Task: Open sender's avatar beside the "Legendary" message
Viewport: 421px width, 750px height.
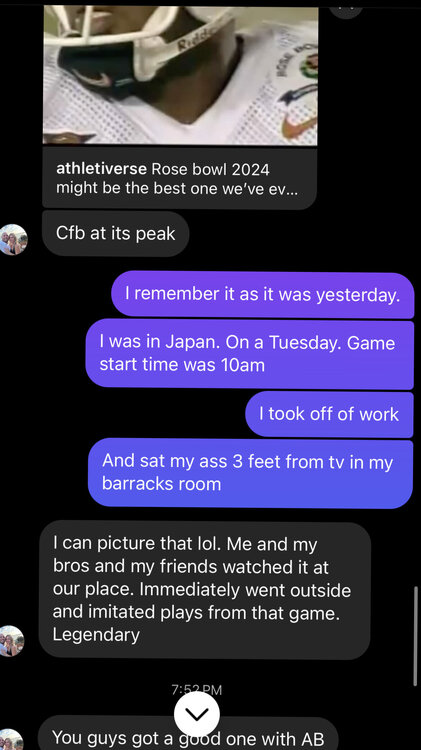Action: pos(11,641)
